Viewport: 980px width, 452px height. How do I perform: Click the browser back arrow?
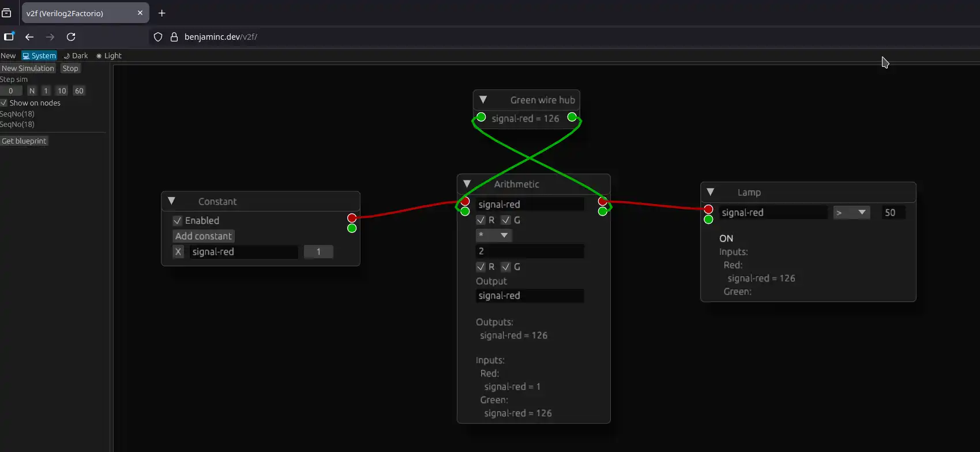coord(29,37)
